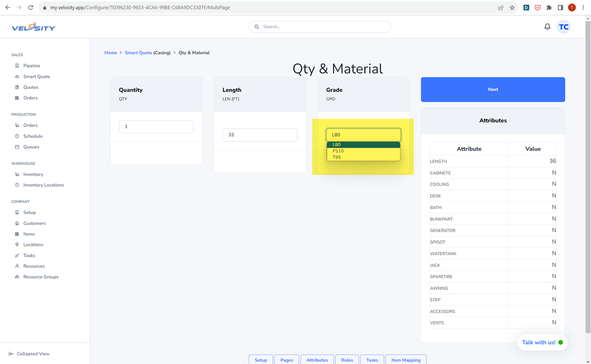Click the share page icon in address bar
The height and width of the screenshot is (364, 591).
coord(500,7)
